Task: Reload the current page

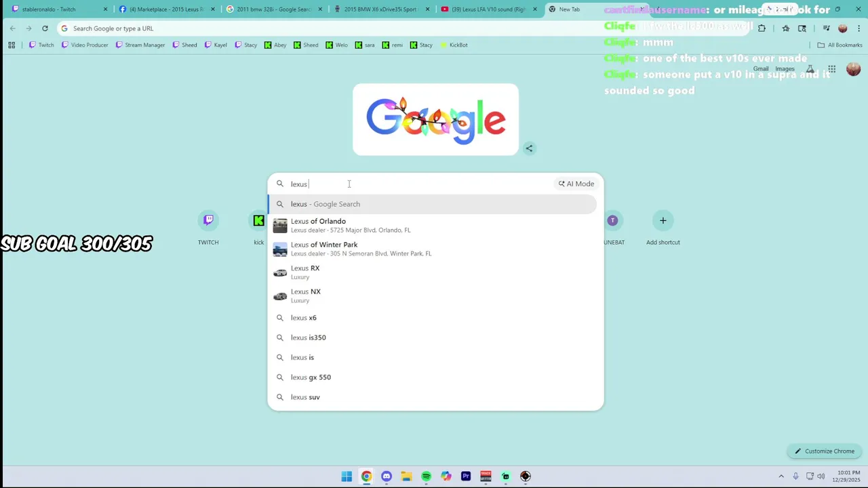Action: pyautogui.click(x=45, y=28)
